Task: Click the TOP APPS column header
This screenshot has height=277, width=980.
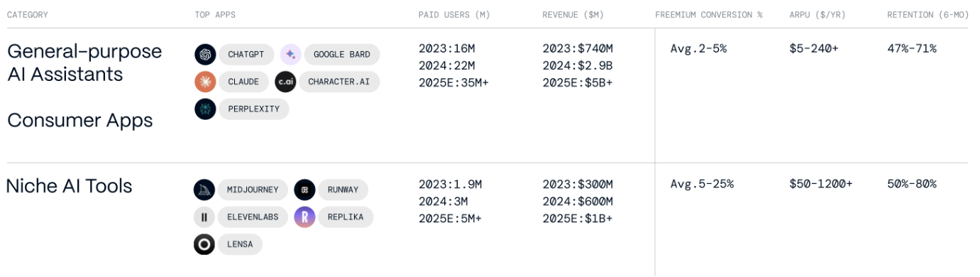Action: point(215,15)
